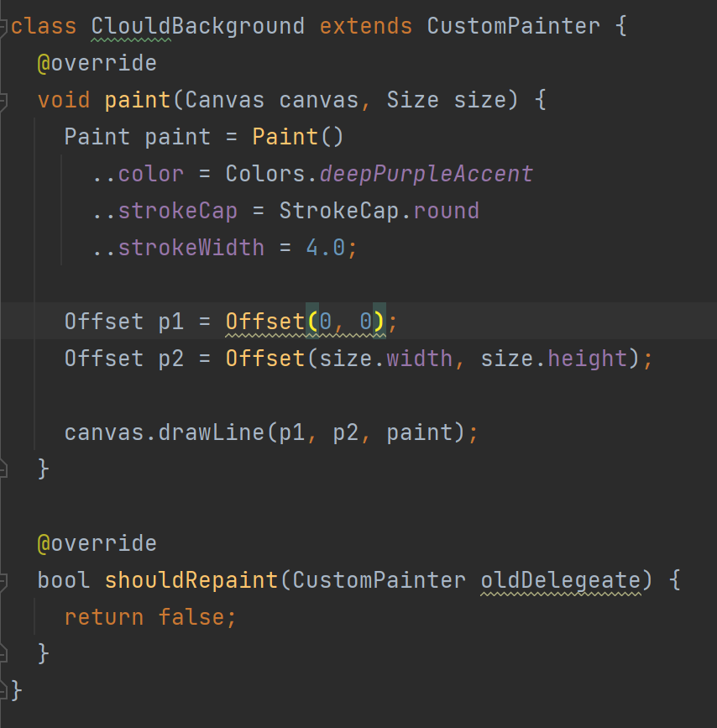717x728 pixels.
Task: Click the 'extends' keyword
Action: (x=366, y=26)
